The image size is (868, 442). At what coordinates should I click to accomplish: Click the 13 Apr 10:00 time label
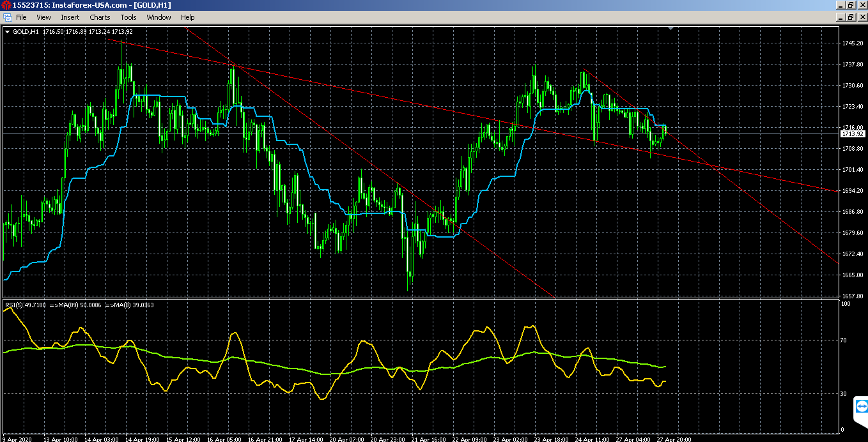pos(61,439)
